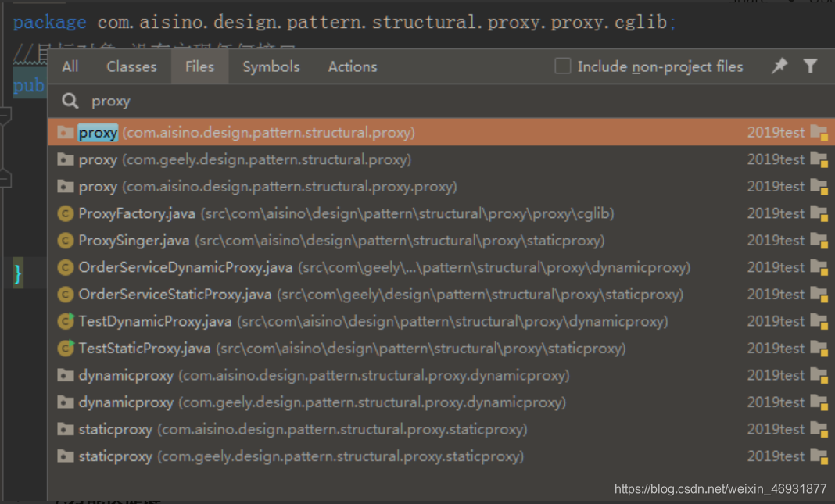Click the module icon on the proxy (com.aisino...proxy.proxy) row

(819, 186)
